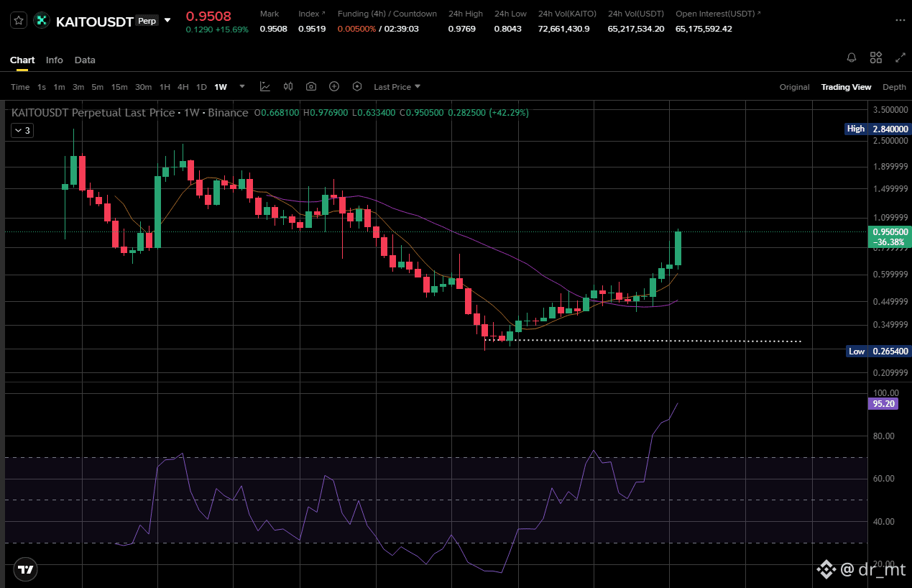Select the 4H interval
The height and width of the screenshot is (588, 912).
pos(183,87)
